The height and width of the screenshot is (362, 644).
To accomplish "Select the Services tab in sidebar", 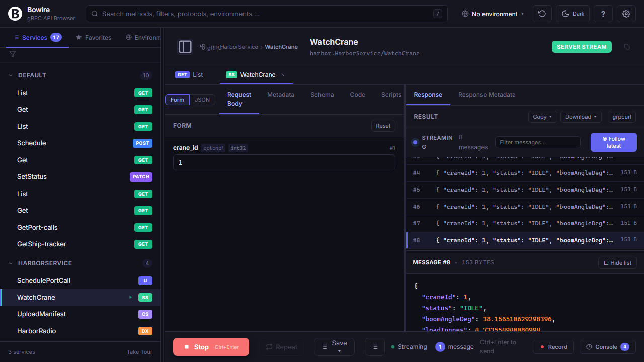I will [38, 37].
